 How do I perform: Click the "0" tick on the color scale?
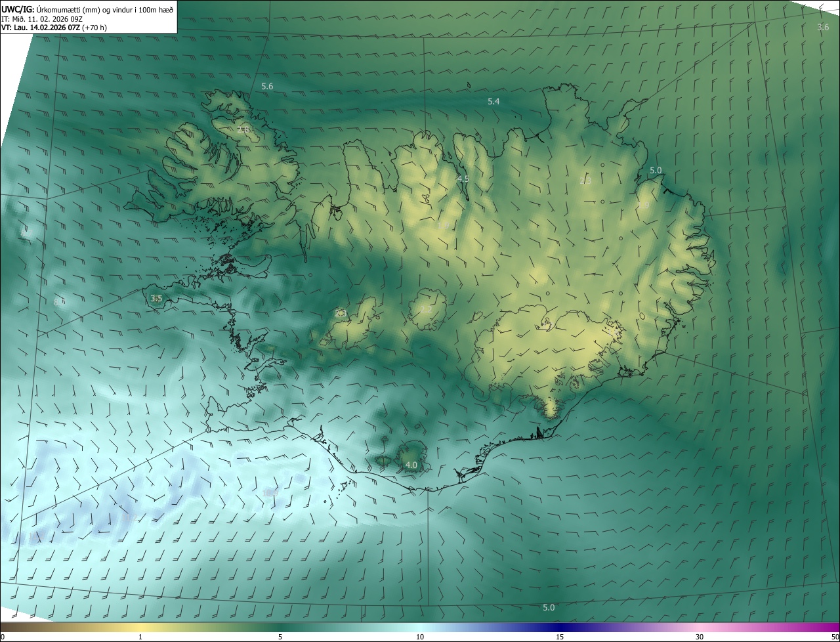pos(3,637)
